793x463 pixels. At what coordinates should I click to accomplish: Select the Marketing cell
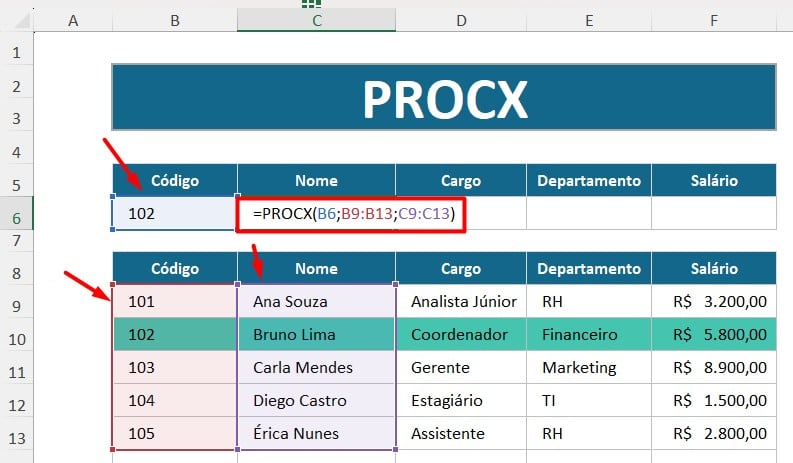tap(589, 367)
